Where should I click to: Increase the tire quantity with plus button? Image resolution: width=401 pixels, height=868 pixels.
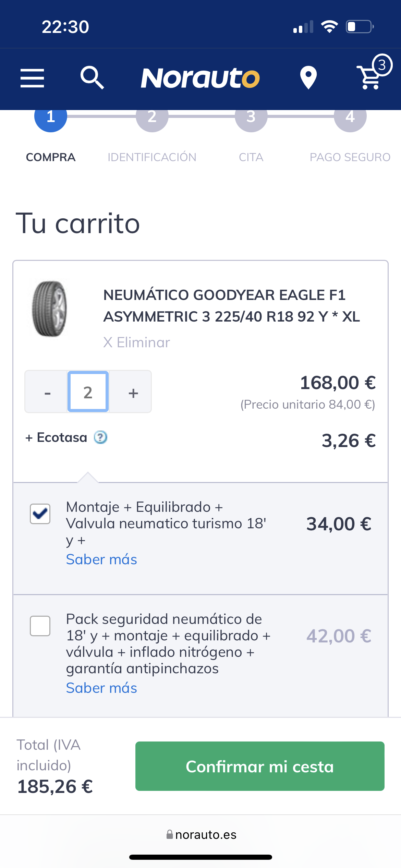click(x=133, y=392)
